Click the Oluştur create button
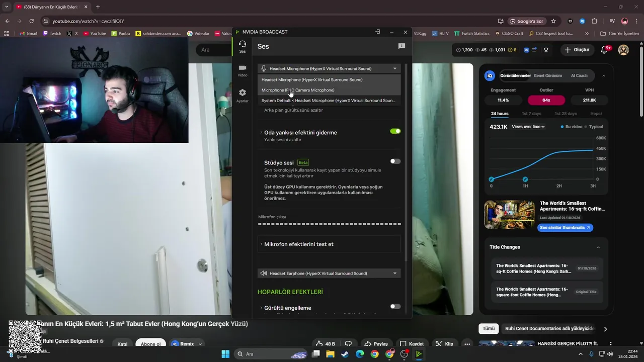644x362 pixels. pyautogui.click(x=577, y=50)
